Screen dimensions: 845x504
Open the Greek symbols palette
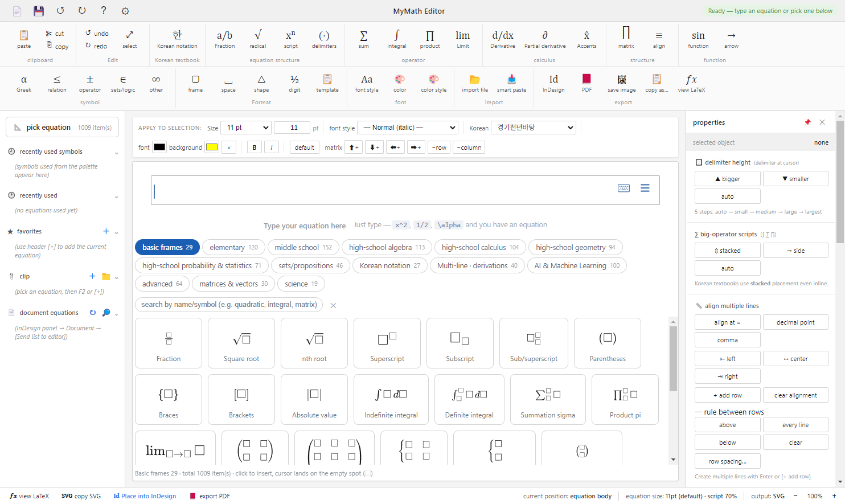point(24,83)
